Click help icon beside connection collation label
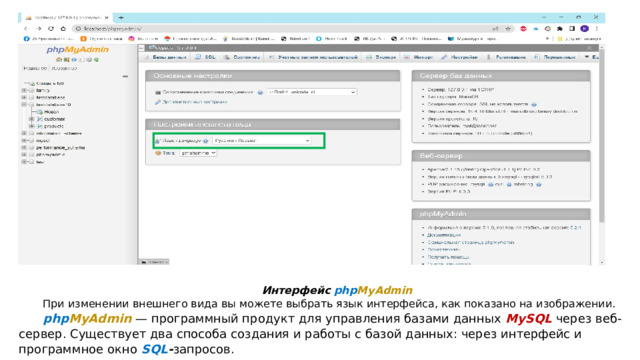 (260, 92)
